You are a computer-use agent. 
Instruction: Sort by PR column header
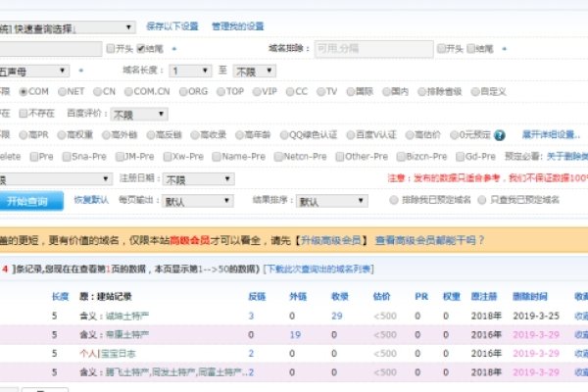pyautogui.click(x=421, y=297)
